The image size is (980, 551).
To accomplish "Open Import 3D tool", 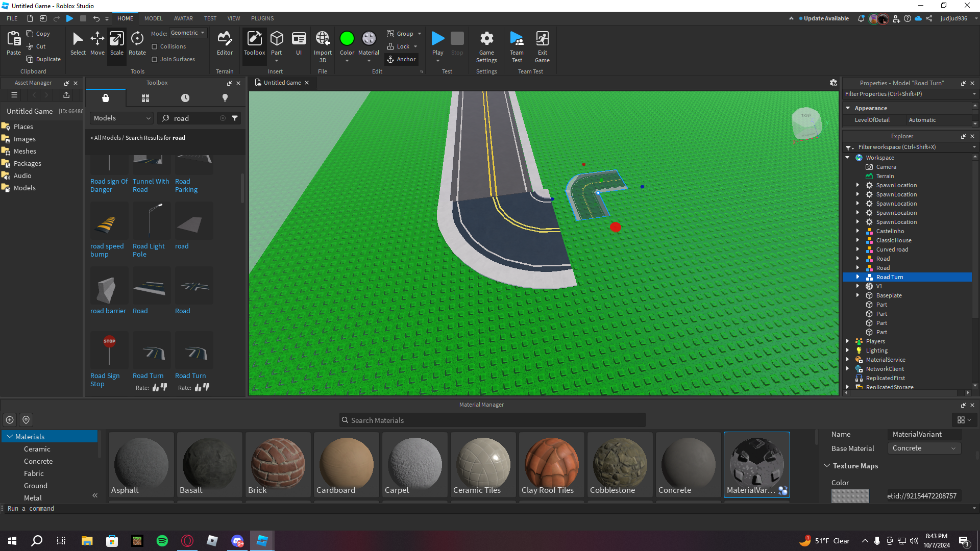I will click(323, 43).
